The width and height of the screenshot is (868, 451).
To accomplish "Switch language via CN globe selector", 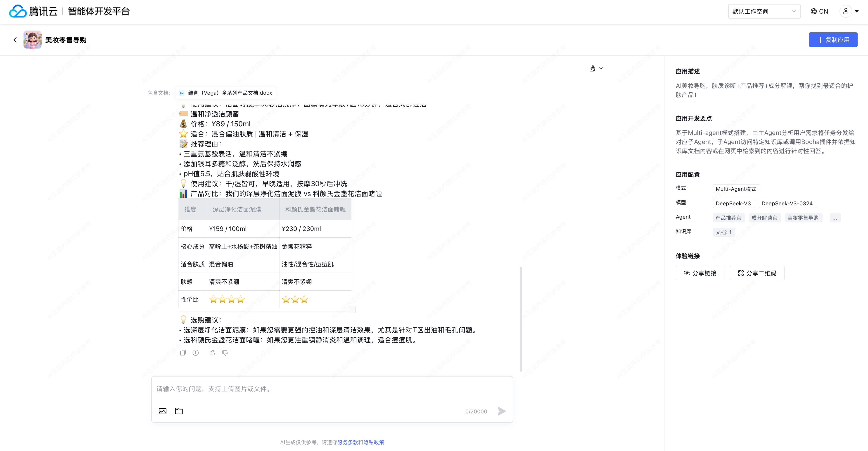I will [x=819, y=12].
